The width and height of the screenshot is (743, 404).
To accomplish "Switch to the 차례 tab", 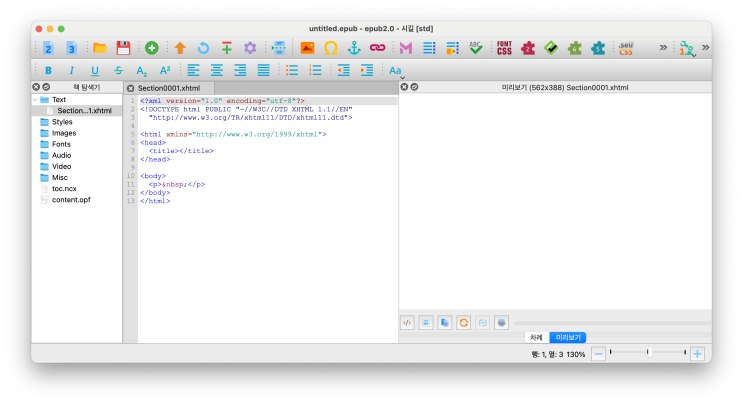I will point(536,337).
